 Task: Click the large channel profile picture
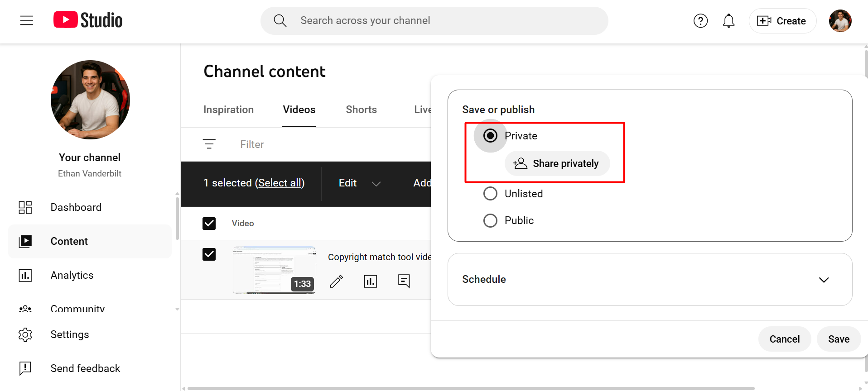click(x=90, y=100)
